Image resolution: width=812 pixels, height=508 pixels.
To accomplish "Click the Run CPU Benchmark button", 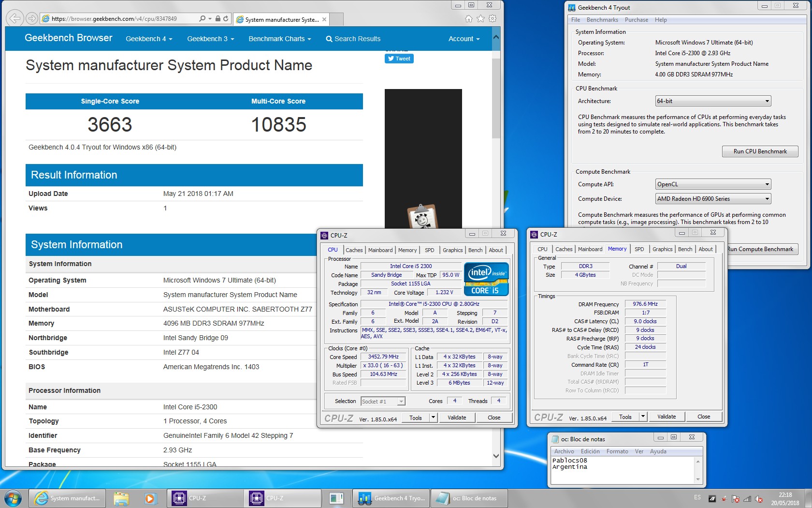I will coord(760,151).
